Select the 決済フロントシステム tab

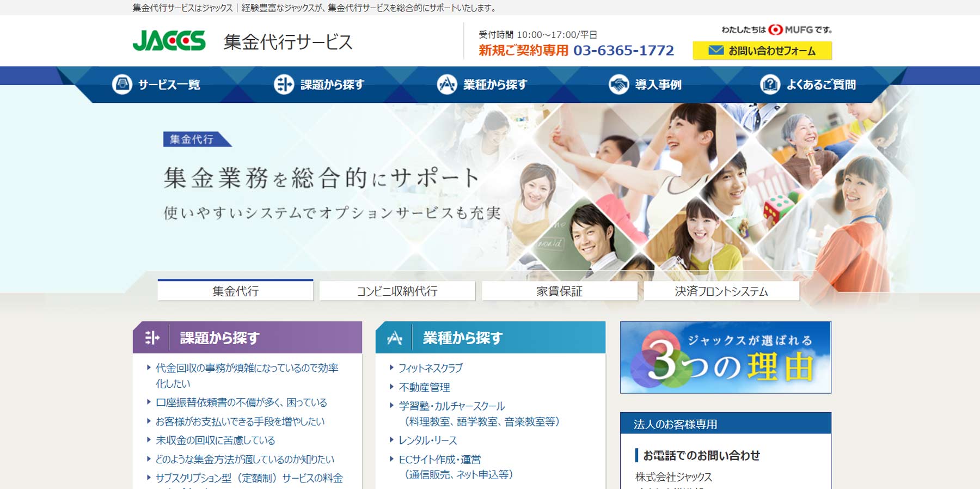coord(721,291)
